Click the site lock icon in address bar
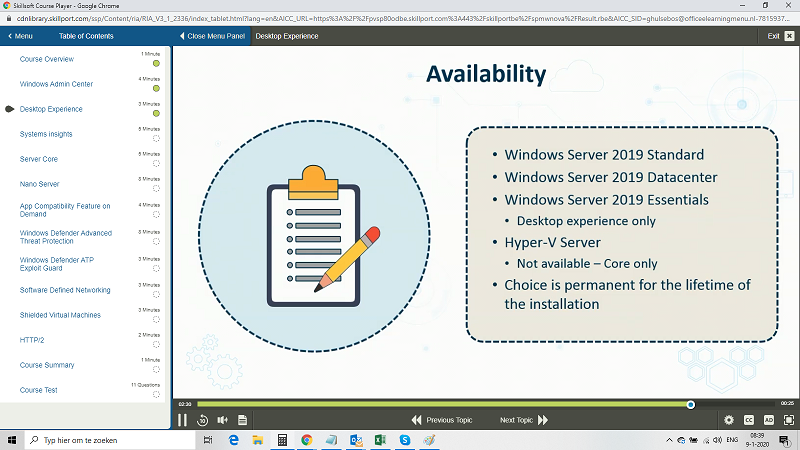 9,18
